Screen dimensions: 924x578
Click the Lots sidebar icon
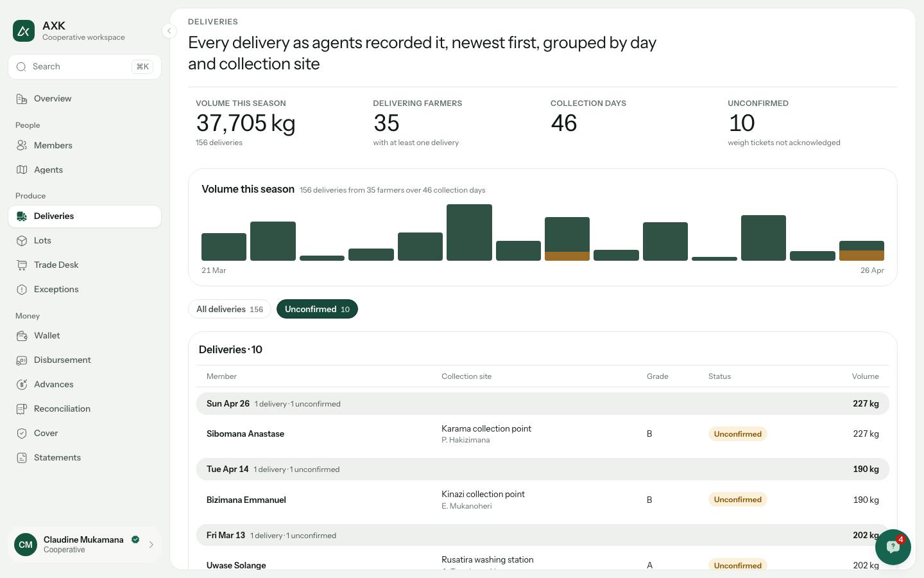(22, 241)
